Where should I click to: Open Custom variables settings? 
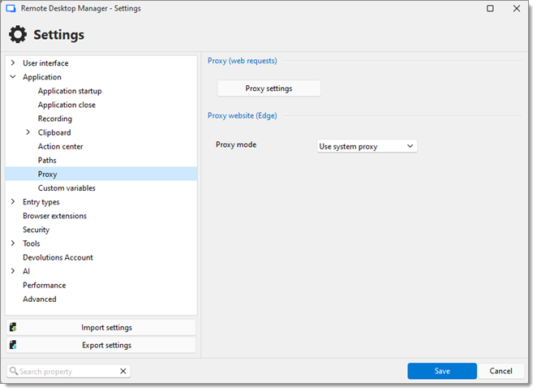(x=67, y=187)
